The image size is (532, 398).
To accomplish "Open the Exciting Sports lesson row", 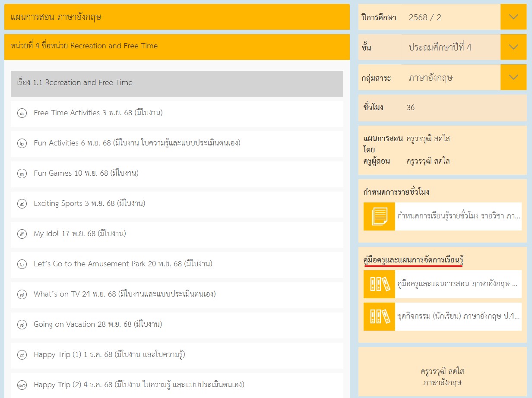I will point(89,203).
